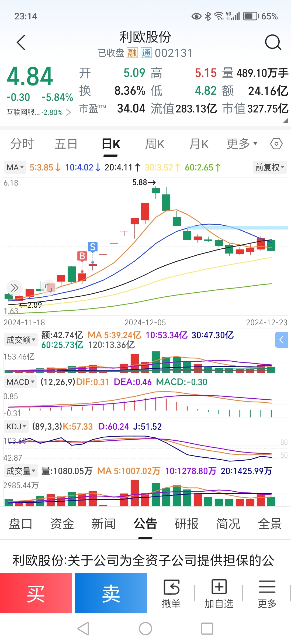The height and width of the screenshot is (644, 291).
Task: Tap the back arrow icon
Action: click(x=21, y=43)
